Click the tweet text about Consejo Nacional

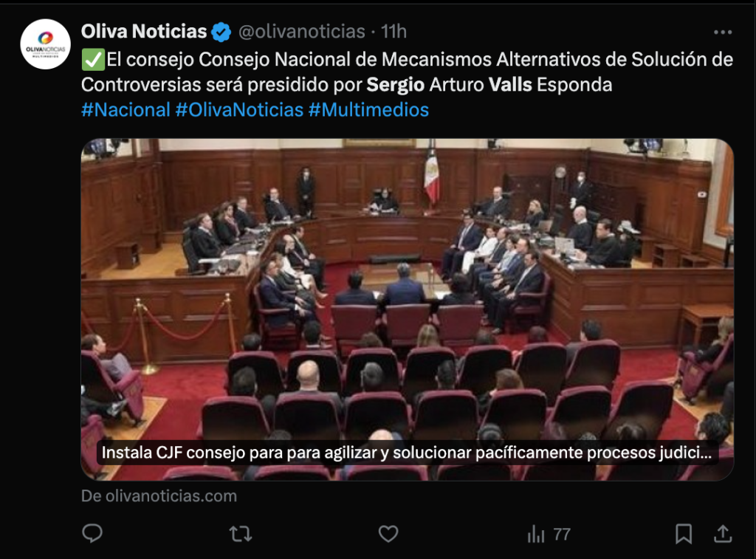coord(407,72)
